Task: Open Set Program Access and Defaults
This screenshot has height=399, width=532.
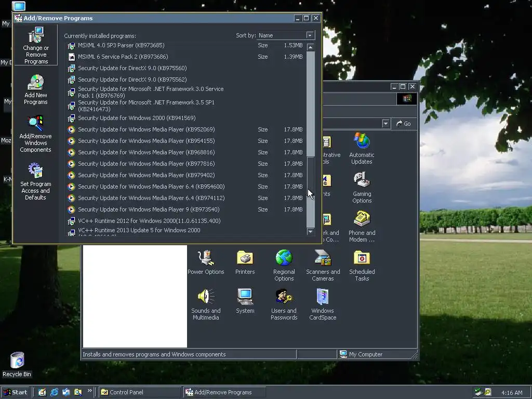Action: pyautogui.click(x=36, y=181)
